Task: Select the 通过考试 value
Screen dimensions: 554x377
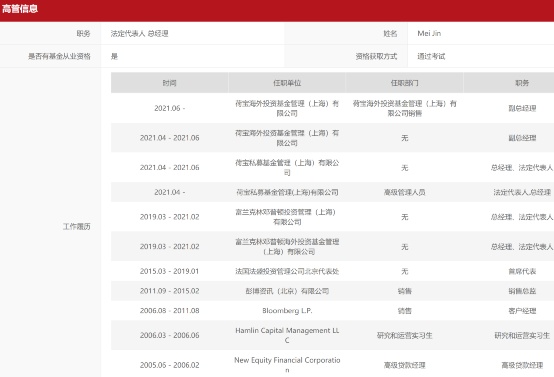Action: tap(431, 56)
